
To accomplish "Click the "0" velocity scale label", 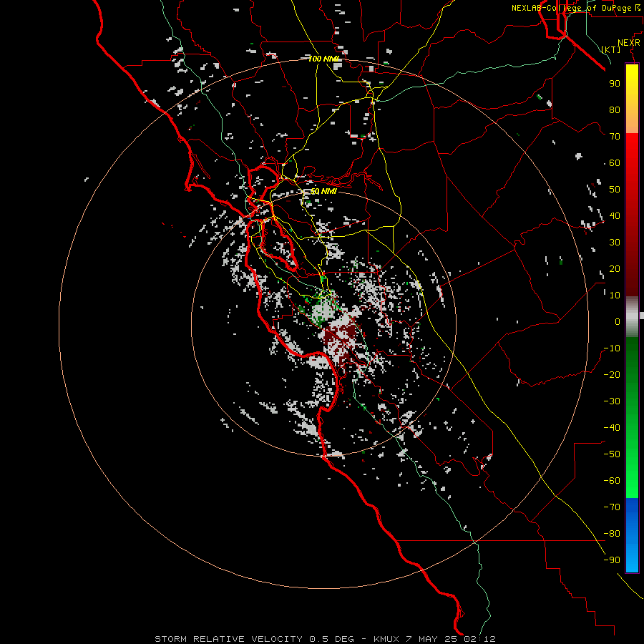I will coord(618,322).
